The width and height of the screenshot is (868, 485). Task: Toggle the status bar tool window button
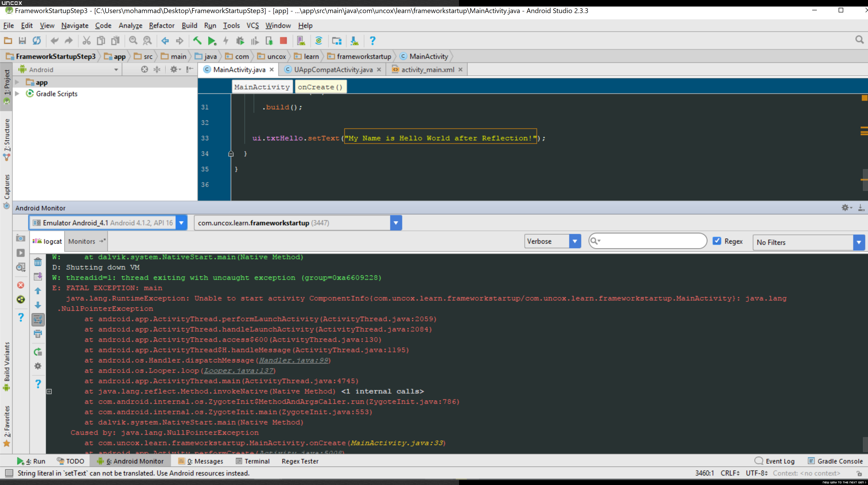tap(9, 473)
